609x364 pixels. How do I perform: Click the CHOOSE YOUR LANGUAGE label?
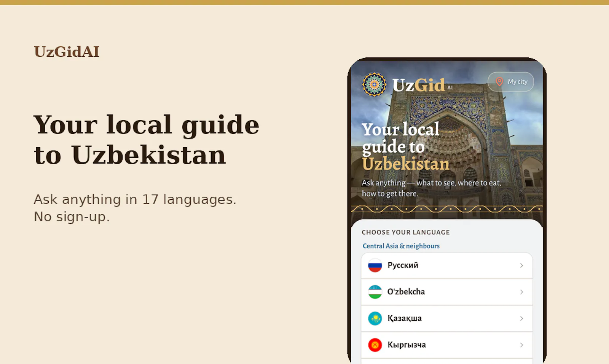pyautogui.click(x=406, y=232)
